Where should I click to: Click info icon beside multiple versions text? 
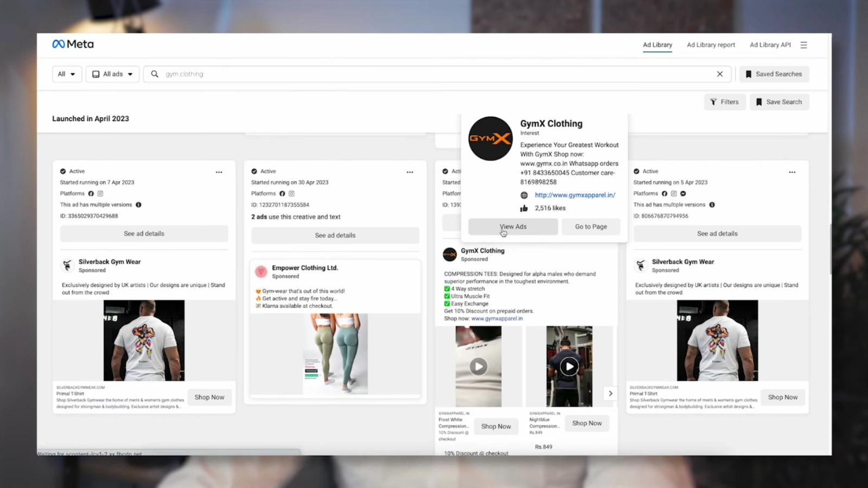(x=138, y=205)
